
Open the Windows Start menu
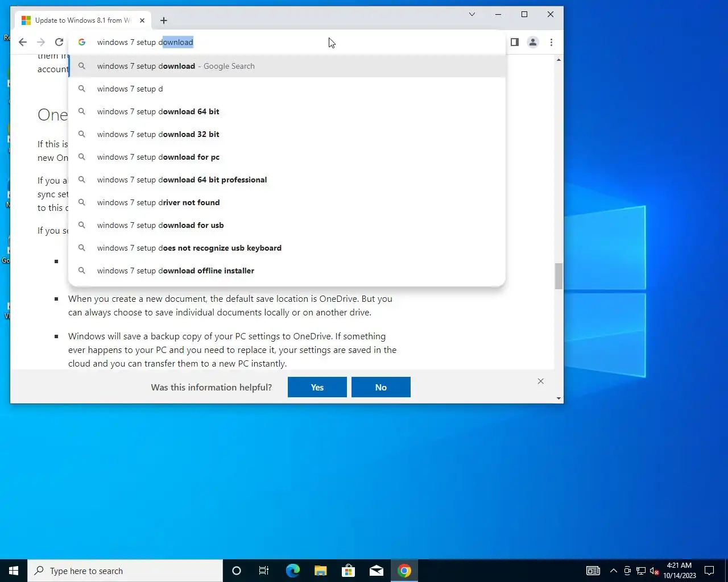click(x=14, y=571)
